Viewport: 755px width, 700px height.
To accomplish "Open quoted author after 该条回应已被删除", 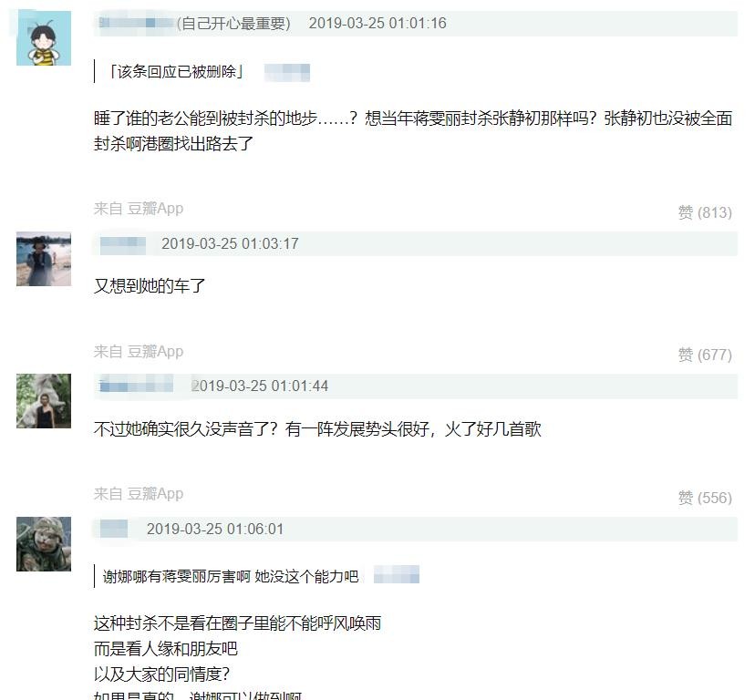I will pos(287,73).
